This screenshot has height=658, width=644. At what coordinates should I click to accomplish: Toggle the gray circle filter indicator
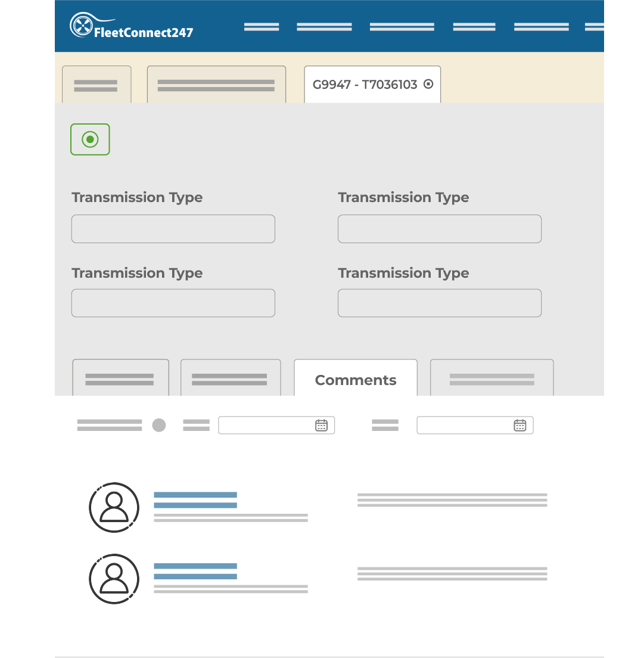click(158, 425)
